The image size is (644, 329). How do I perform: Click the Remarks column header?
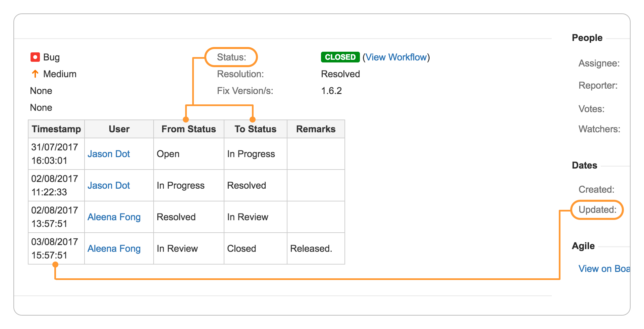[x=315, y=129]
